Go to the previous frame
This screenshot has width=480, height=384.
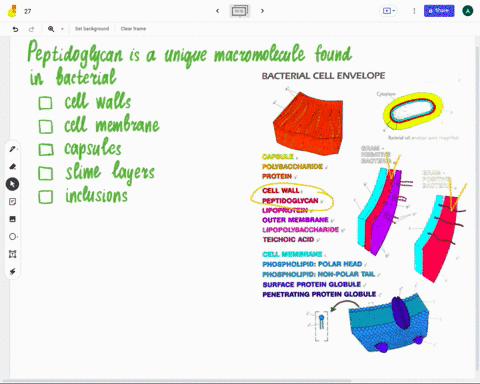(218, 11)
